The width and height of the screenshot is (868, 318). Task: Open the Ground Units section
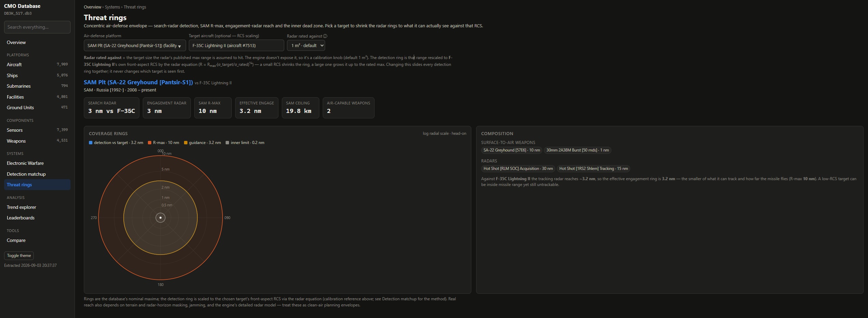37,107
